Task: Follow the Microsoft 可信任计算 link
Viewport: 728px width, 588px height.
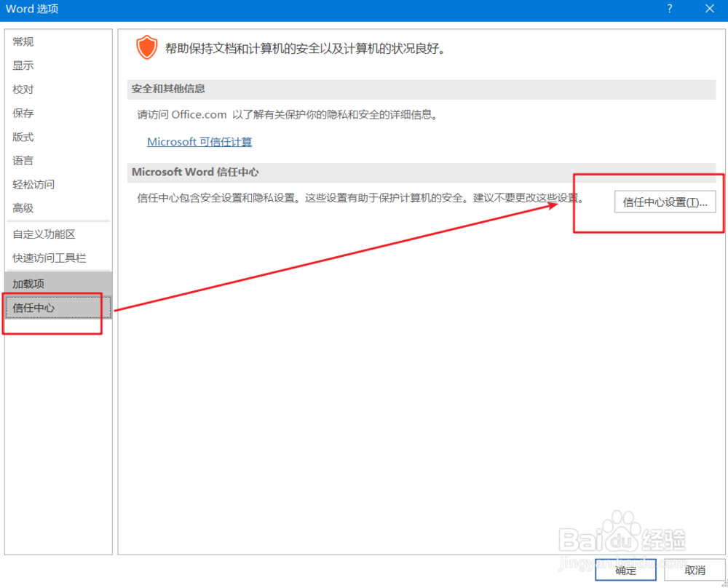Action: 199,142
